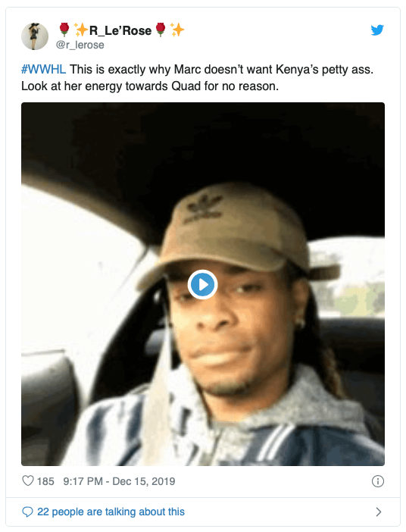Follow the #WWHL hashtag link

click(43, 69)
